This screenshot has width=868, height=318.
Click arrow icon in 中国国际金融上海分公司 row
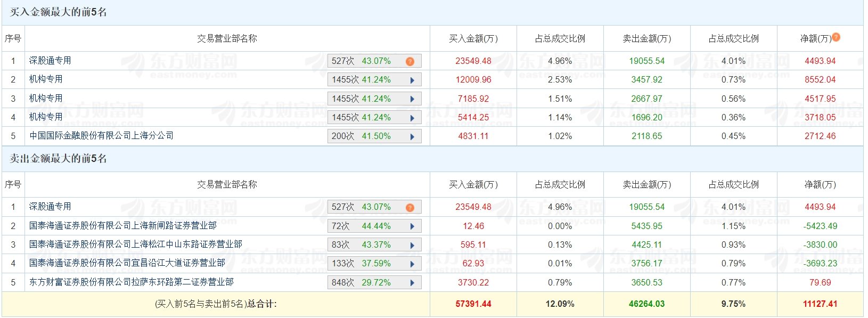(x=412, y=136)
